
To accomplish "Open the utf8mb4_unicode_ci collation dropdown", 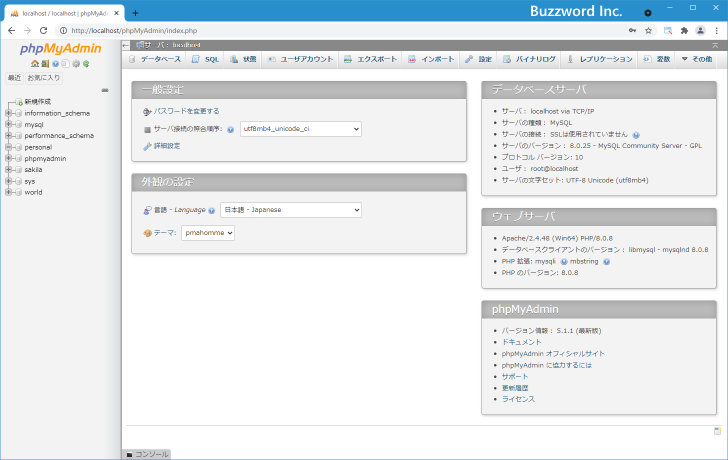I will [x=301, y=129].
